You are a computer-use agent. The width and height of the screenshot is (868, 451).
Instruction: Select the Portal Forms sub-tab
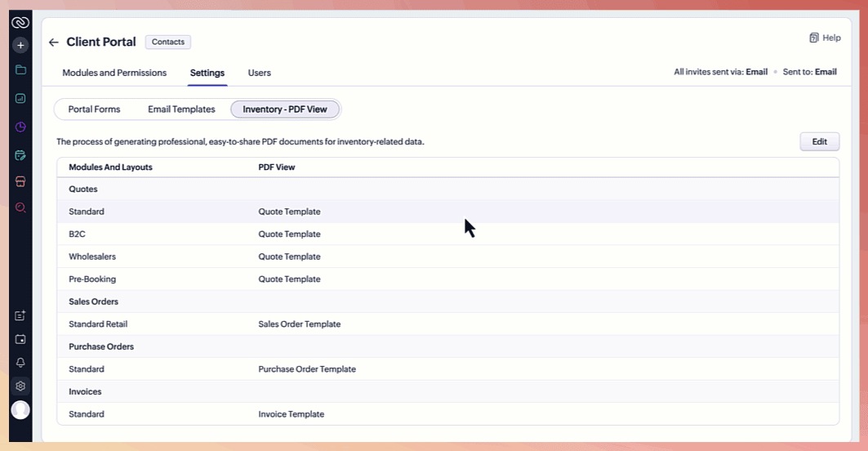click(94, 109)
